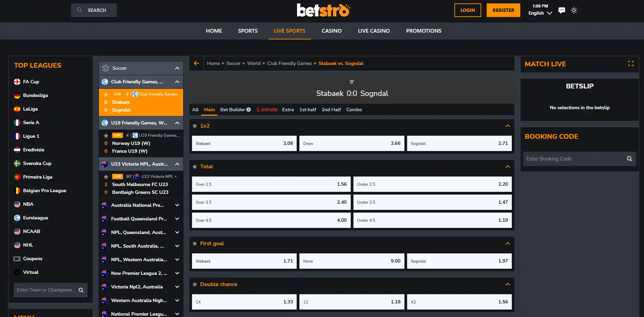
Task: Select the NBA league flag icon
Action: tap(17, 204)
